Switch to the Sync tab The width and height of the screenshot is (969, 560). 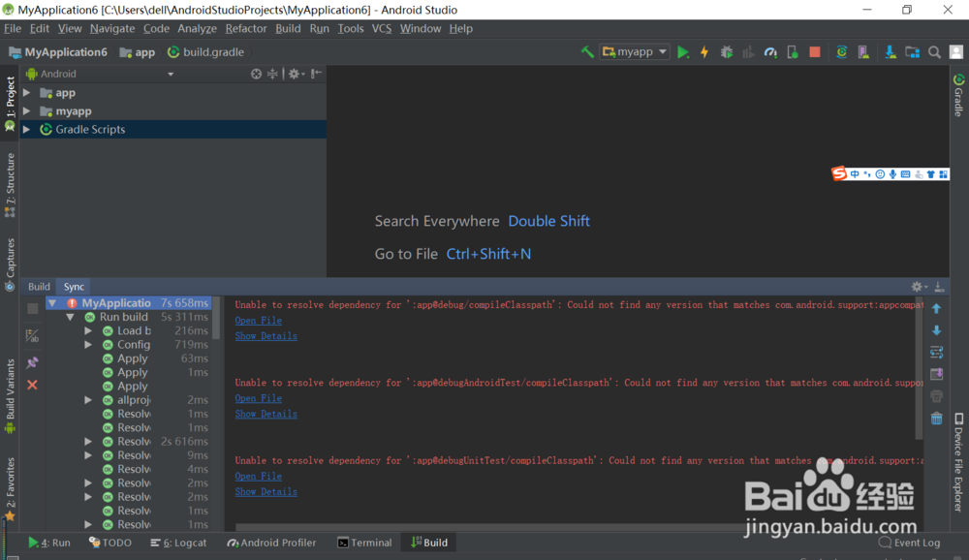coord(72,286)
